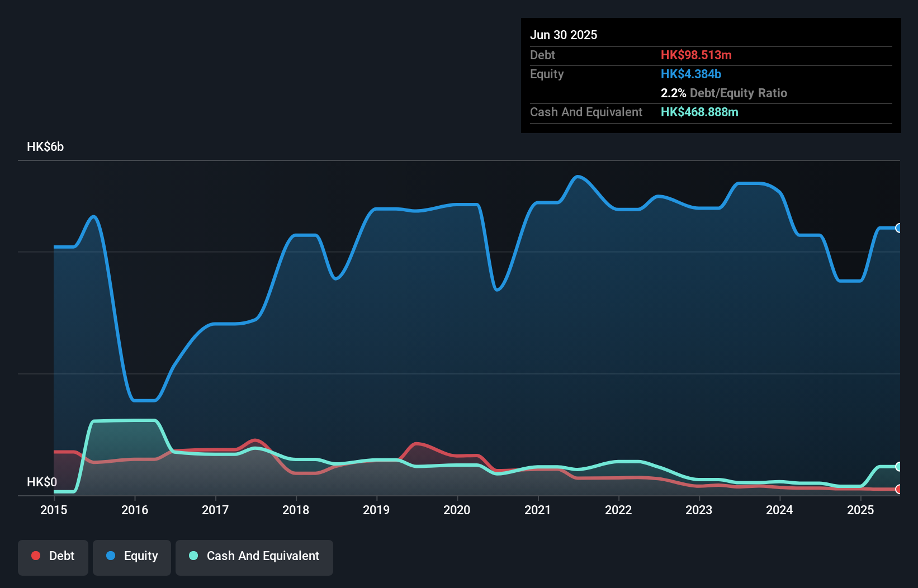Click the 2018 x-axis label
Image resolution: width=918 pixels, height=588 pixels.
coord(296,510)
